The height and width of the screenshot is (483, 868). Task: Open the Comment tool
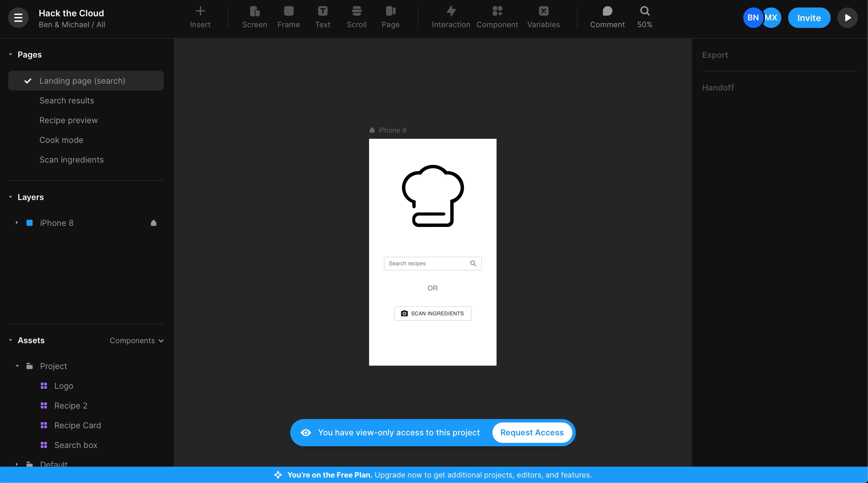point(607,17)
